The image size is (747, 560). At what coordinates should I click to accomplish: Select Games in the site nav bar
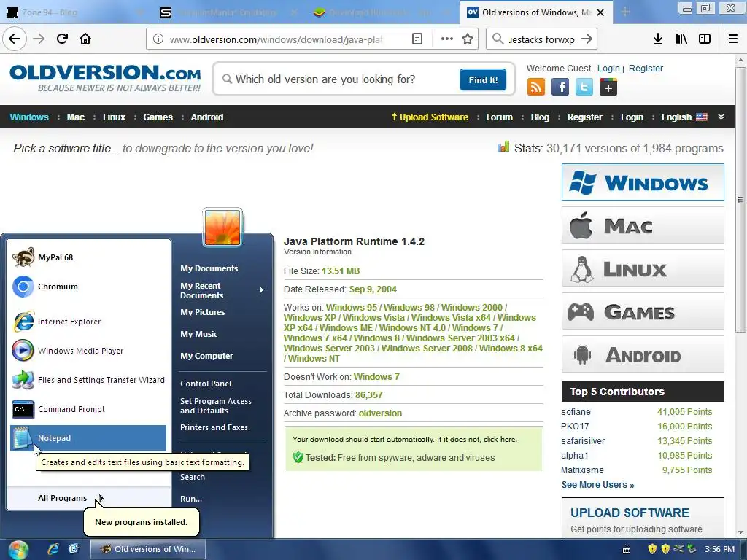[158, 117]
